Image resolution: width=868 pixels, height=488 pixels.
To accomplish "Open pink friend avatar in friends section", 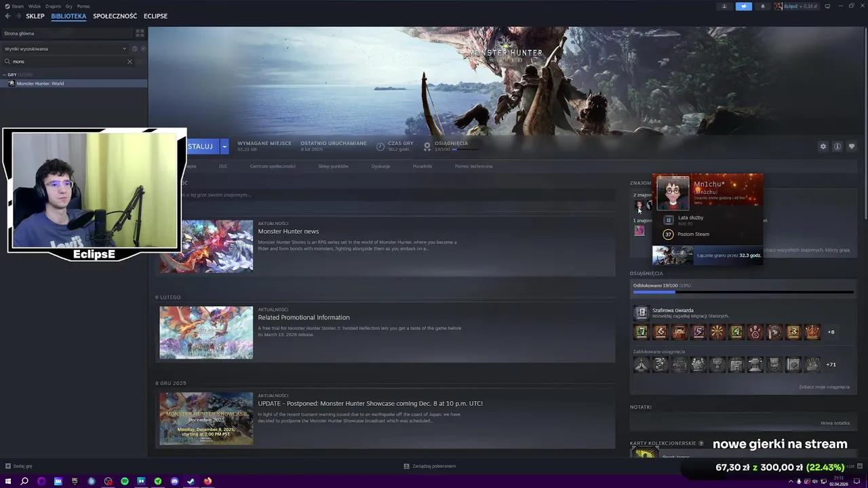I will point(639,230).
